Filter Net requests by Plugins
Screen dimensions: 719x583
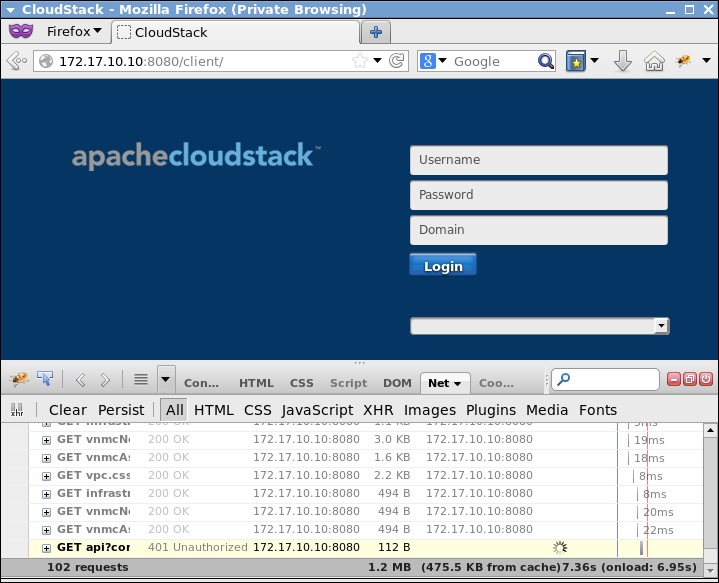pos(491,410)
